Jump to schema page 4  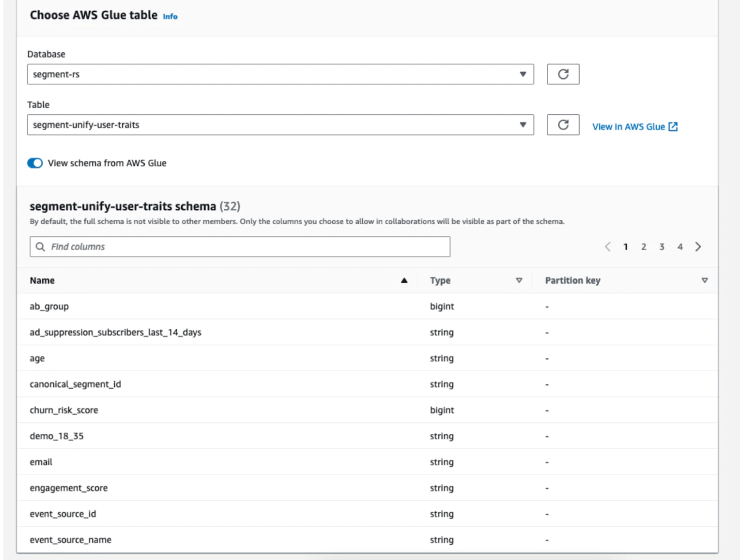coord(680,247)
